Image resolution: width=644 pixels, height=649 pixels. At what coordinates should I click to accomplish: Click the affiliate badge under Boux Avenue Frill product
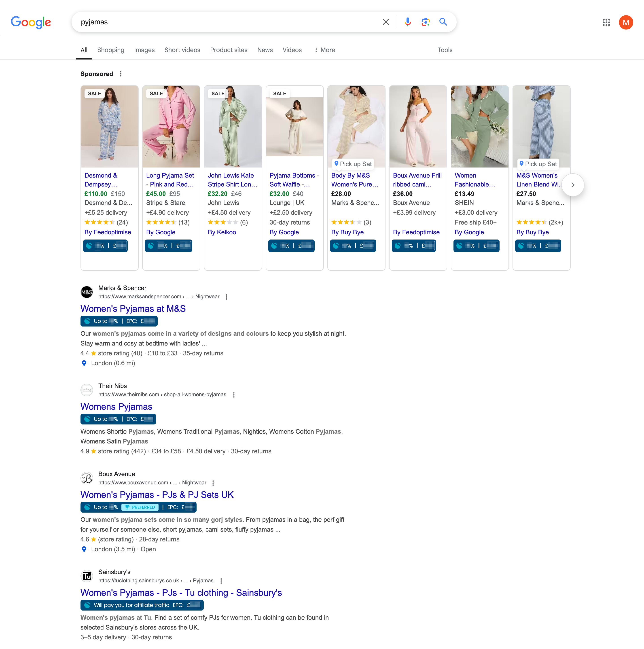click(413, 246)
